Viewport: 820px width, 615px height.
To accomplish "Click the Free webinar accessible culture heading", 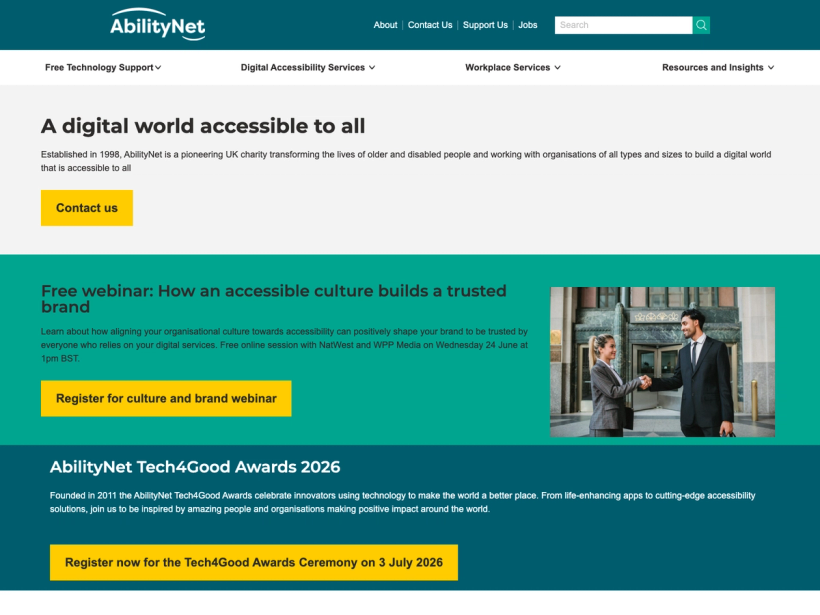I will pos(274,299).
